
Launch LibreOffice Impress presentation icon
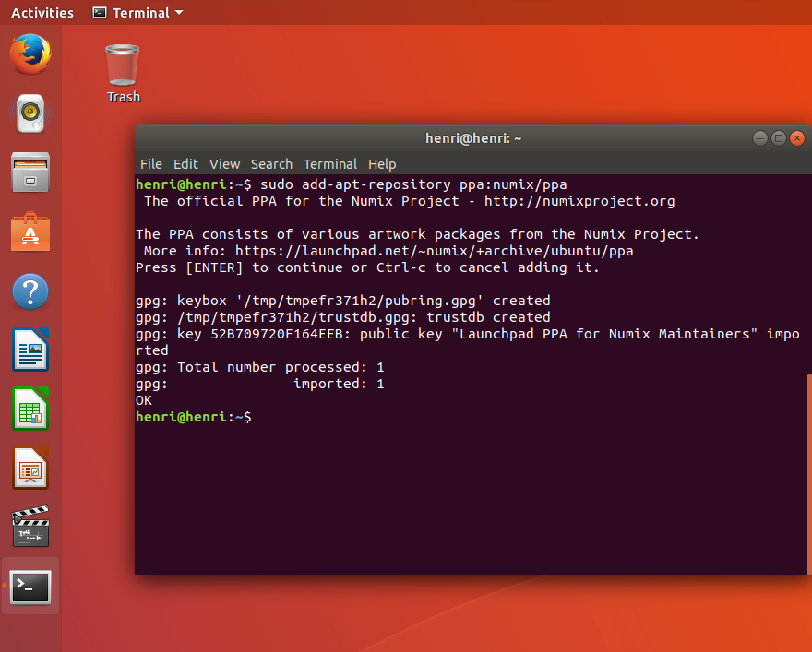tap(30, 468)
